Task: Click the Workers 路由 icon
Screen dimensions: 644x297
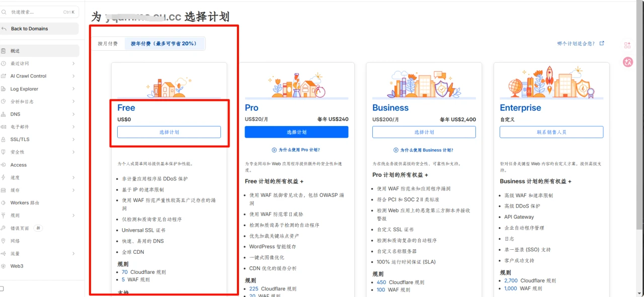Action: click(x=4, y=203)
